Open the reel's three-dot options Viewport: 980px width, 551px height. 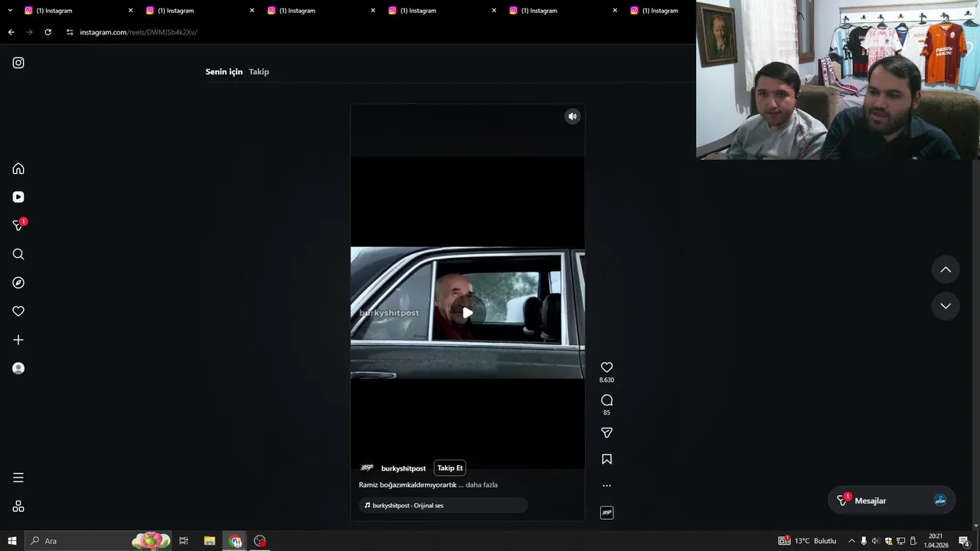[x=606, y=485]
